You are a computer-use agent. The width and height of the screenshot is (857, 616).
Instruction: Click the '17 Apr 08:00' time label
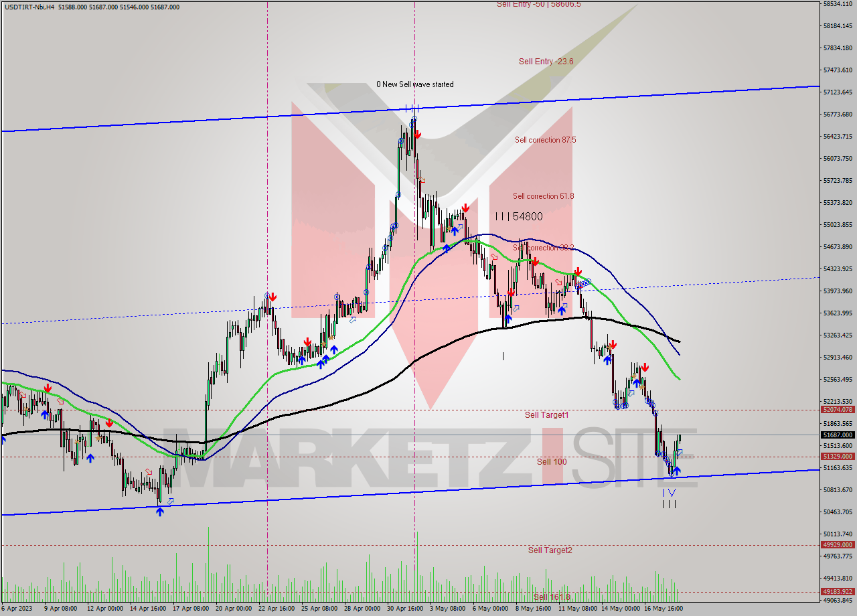coord(191,610)
